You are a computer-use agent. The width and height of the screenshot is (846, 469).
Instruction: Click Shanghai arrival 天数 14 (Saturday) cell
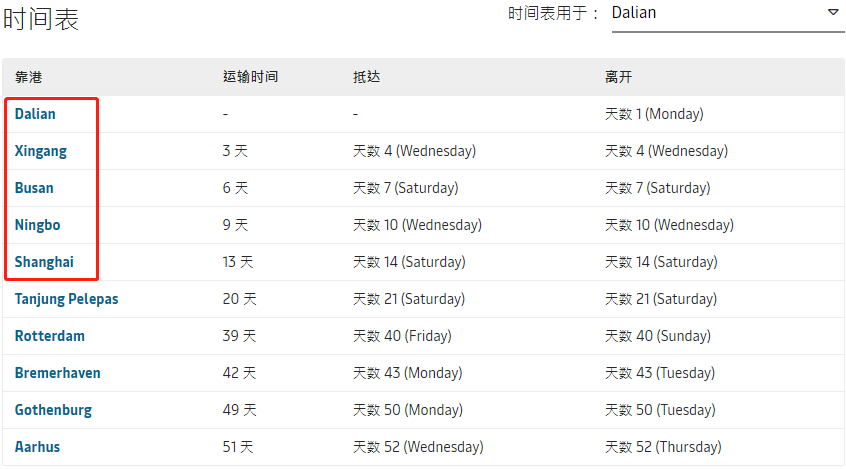point(409,262)
